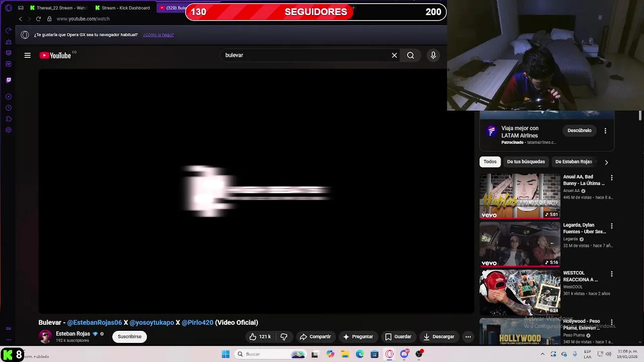The image size is (644, 362).
Task: Open GX Cleaner sidebar icon
Action: click(9, 42)
